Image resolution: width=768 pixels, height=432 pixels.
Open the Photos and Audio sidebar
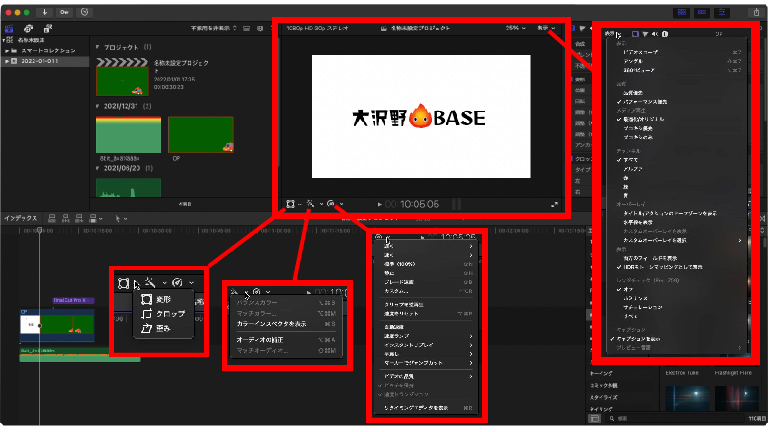[x=28, y=29]
